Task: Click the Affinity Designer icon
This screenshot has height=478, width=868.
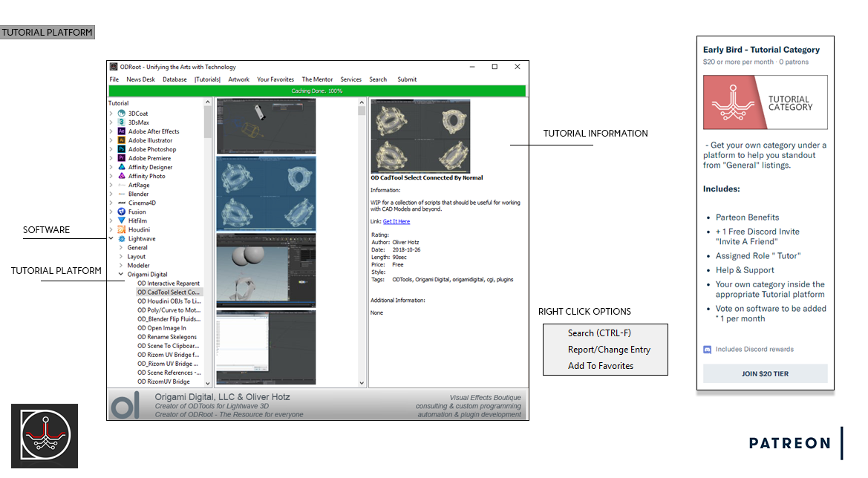Action: point(122,167)
